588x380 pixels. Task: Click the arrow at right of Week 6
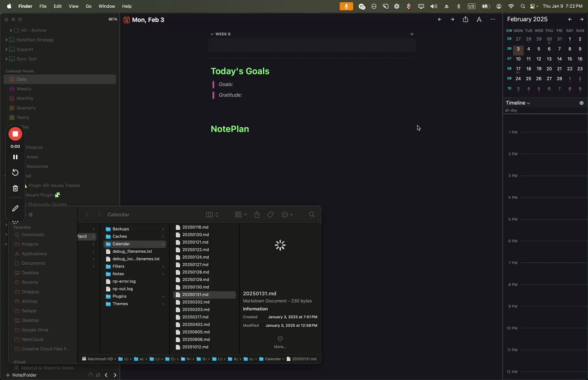point(412,34)
